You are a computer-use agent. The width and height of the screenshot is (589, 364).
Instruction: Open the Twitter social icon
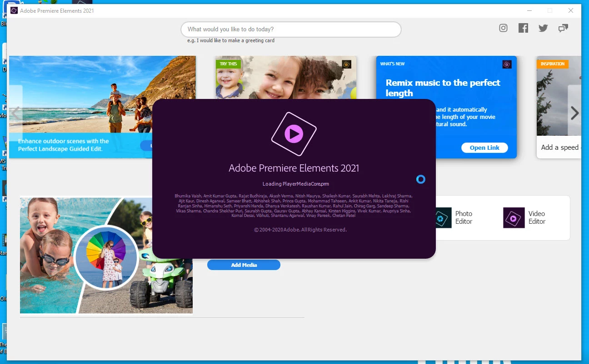click(543, 28)
